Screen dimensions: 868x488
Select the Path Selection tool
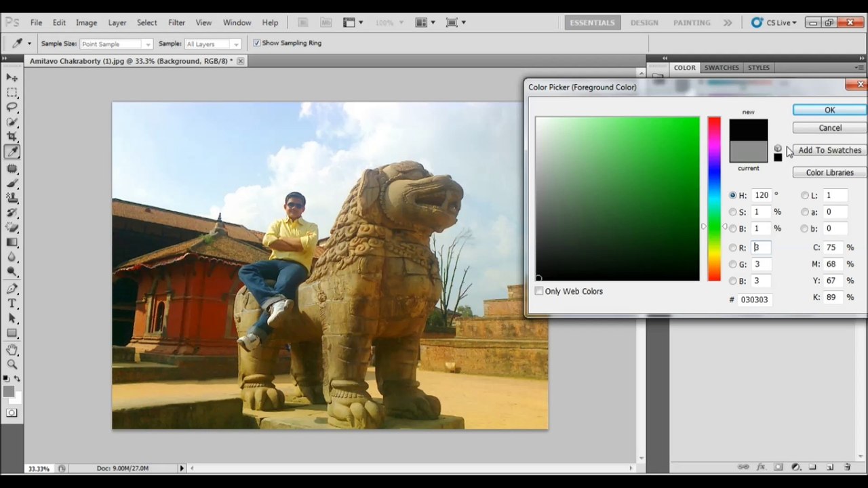[x=12, y=319]
